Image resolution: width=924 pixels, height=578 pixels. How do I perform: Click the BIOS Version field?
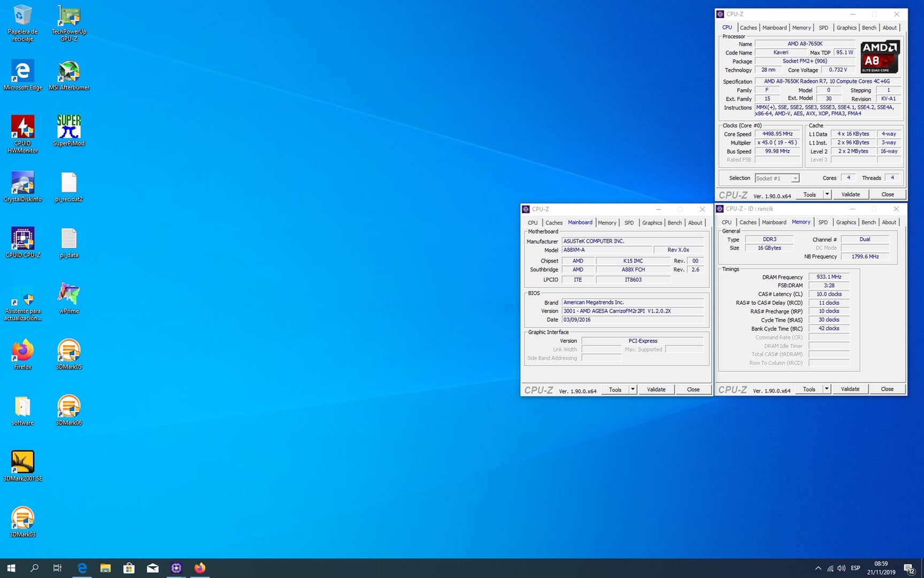pos(633,311)
